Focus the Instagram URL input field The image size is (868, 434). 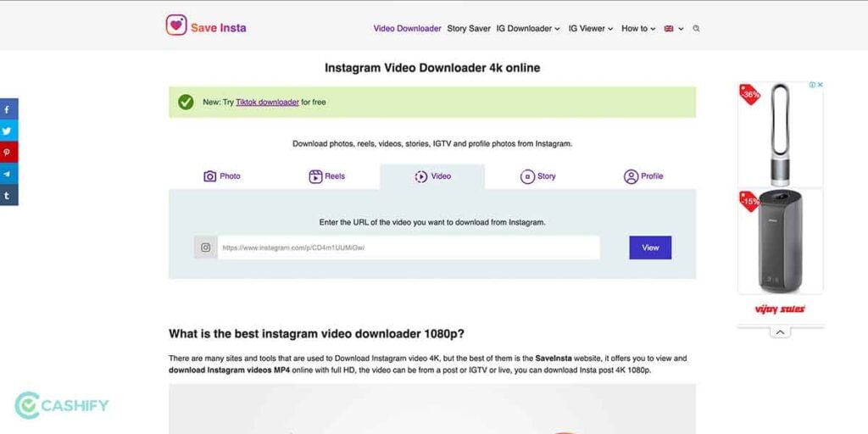pyautogui.click(x=409, y=248)
